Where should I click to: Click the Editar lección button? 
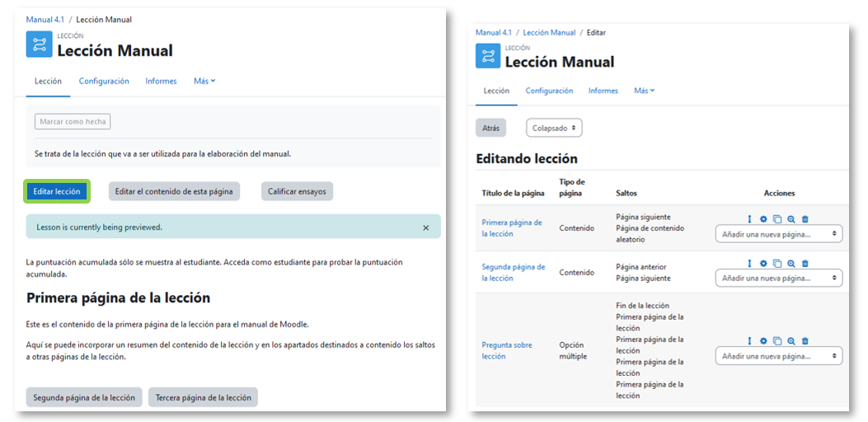(57, 191)
